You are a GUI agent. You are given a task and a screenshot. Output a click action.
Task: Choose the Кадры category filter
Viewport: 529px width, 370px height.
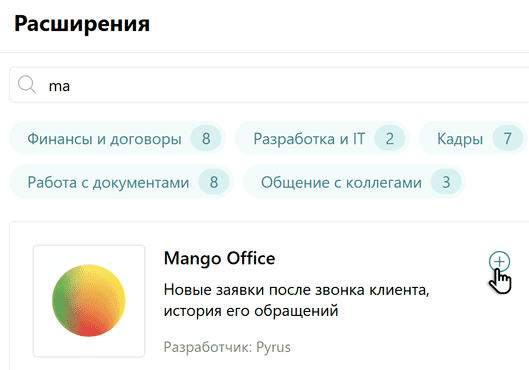473,138
